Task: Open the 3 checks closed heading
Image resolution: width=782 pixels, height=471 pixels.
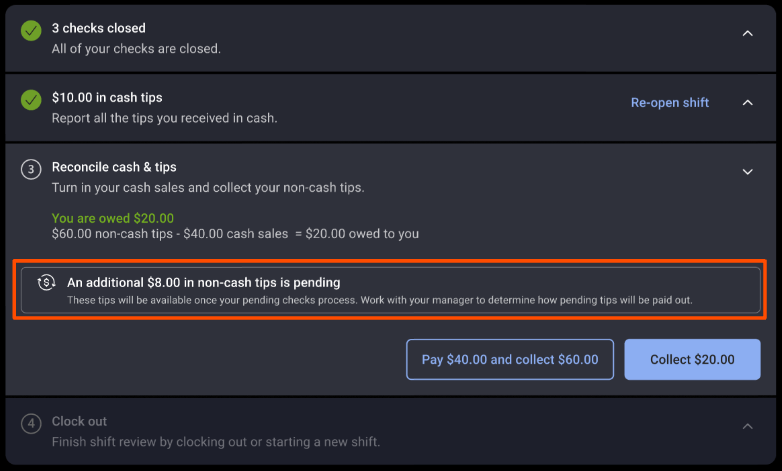Action: [x=98, y=28]
